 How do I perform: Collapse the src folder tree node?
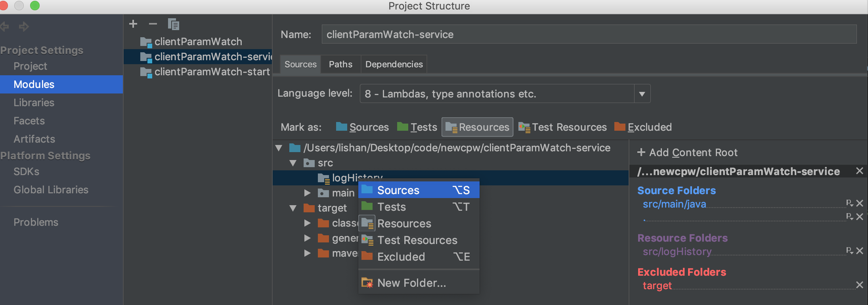tap(293, 163)
